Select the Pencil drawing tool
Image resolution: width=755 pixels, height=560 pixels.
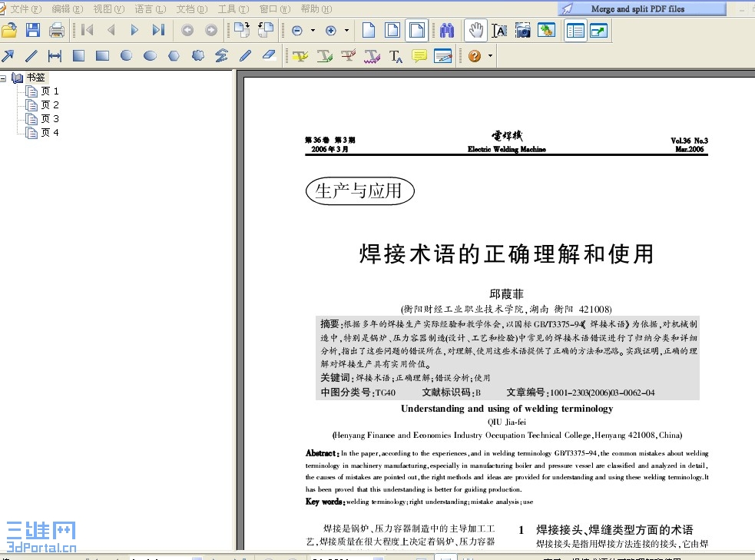tap(247, 55)
